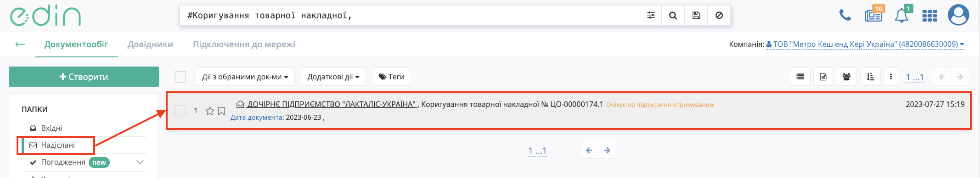The width and height of the screenshot is (980, 178).
Task: Click the search query input field
Action: (411, 16)
